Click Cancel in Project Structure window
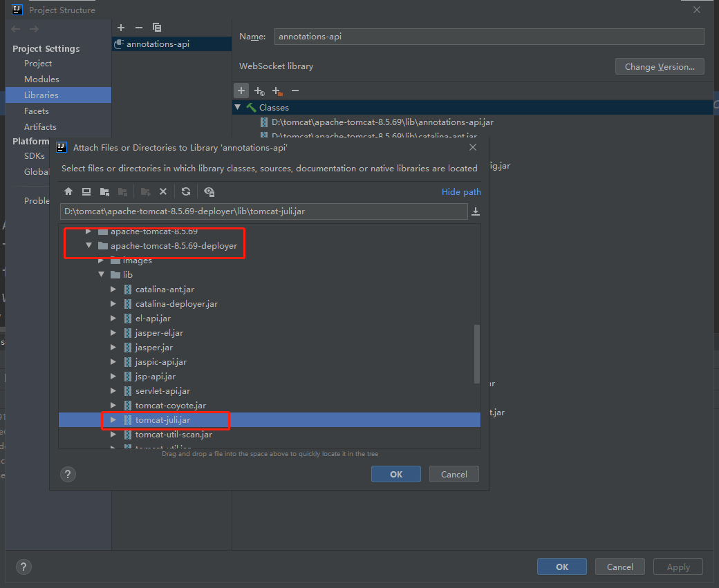Viewport: 719px width, 588px height. [x=620, y=567]
